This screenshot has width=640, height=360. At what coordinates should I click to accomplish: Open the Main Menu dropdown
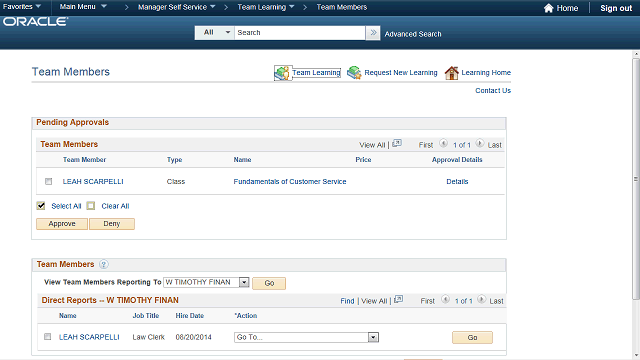click(83, 7)
